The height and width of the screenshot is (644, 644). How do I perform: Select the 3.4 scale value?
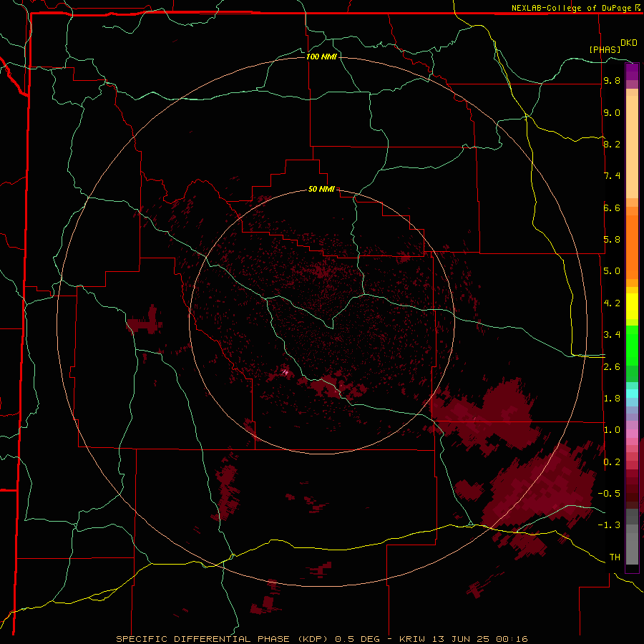click(612, 335)
